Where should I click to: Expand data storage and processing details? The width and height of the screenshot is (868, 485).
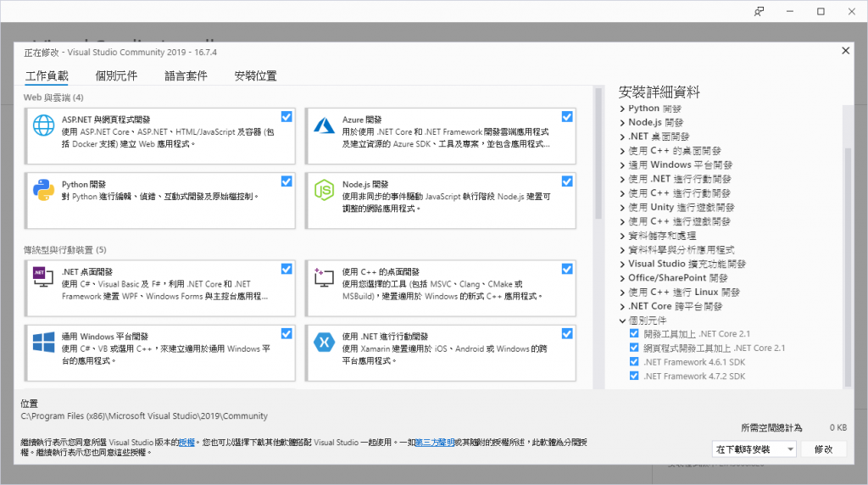coord(622,236)
